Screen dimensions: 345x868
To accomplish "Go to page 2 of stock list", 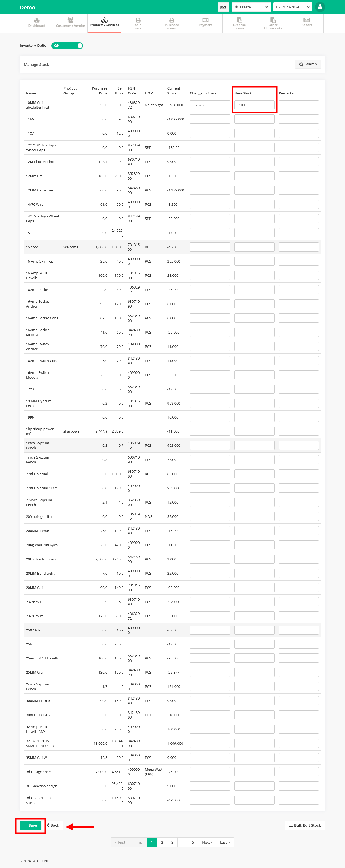I will (x=162, y=842).
